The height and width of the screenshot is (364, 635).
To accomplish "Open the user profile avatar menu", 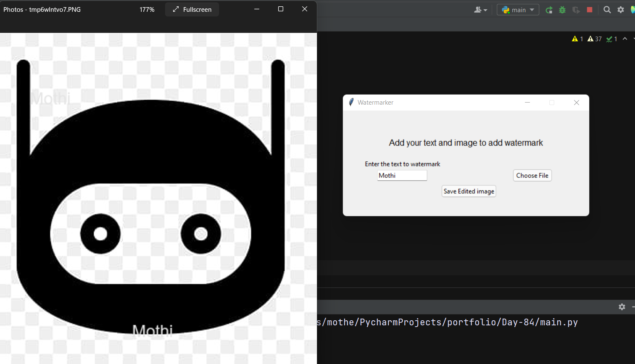I will [478, 9].
